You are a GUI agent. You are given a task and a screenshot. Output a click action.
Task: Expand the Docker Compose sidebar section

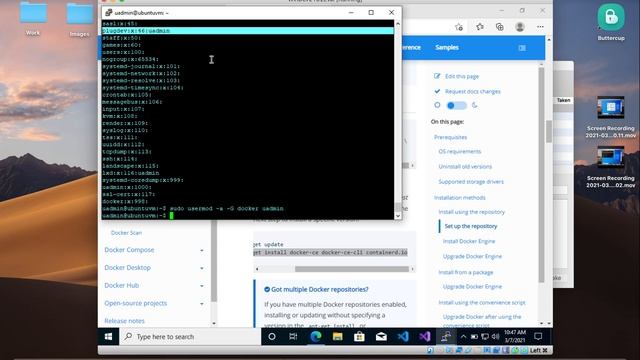pyautogui.click(x=202, y=250)
